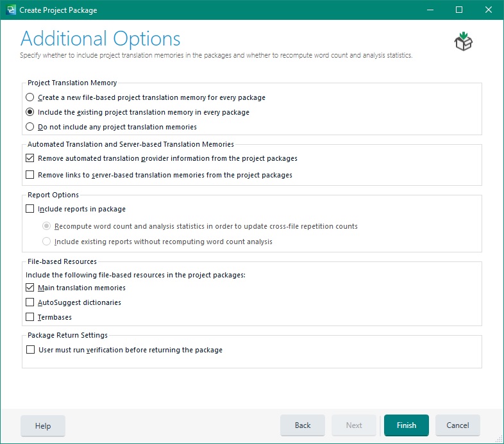Click Finish to create the package

click(x=407, y=425)
